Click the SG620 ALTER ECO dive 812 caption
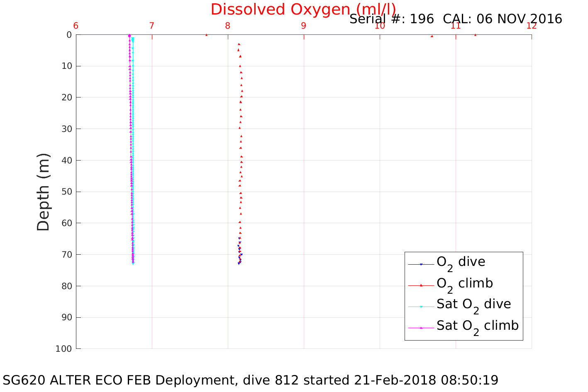Screen dimensions: 588x392 (251, 380)
